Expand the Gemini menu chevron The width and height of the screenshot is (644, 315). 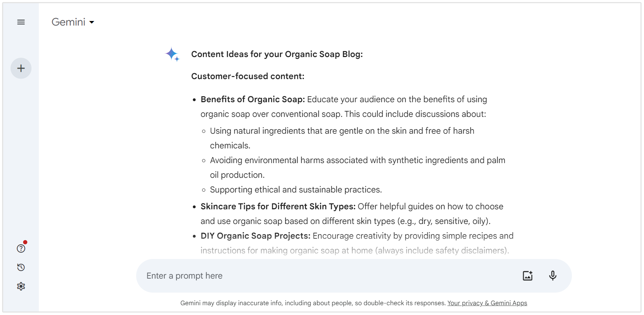[x=92, y=22]
